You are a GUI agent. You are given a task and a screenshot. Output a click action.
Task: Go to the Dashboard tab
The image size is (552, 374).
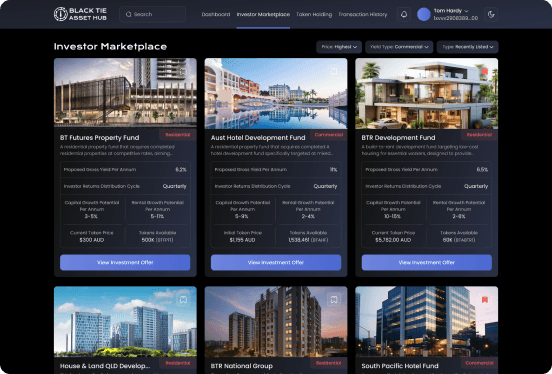pos(216,14)
